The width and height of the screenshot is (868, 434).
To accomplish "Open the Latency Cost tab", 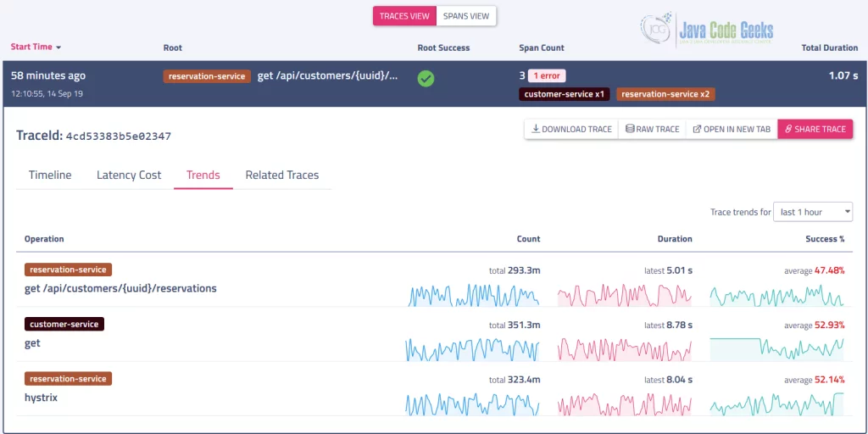I will tap(129, 175).
